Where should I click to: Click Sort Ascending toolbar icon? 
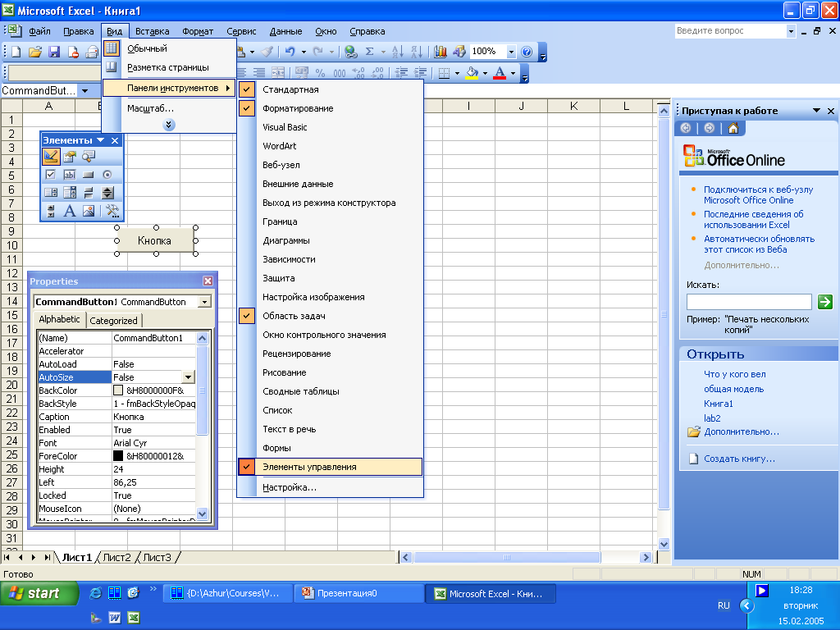coord(397,52)
